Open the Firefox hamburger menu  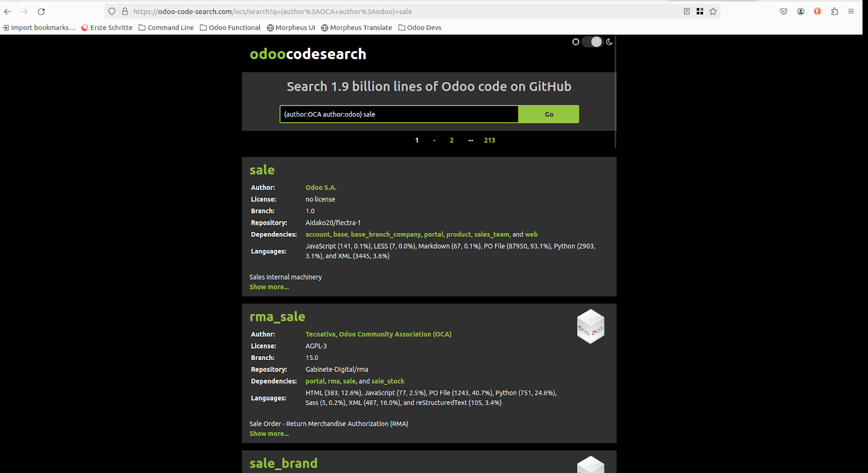(x=851, y=11)
